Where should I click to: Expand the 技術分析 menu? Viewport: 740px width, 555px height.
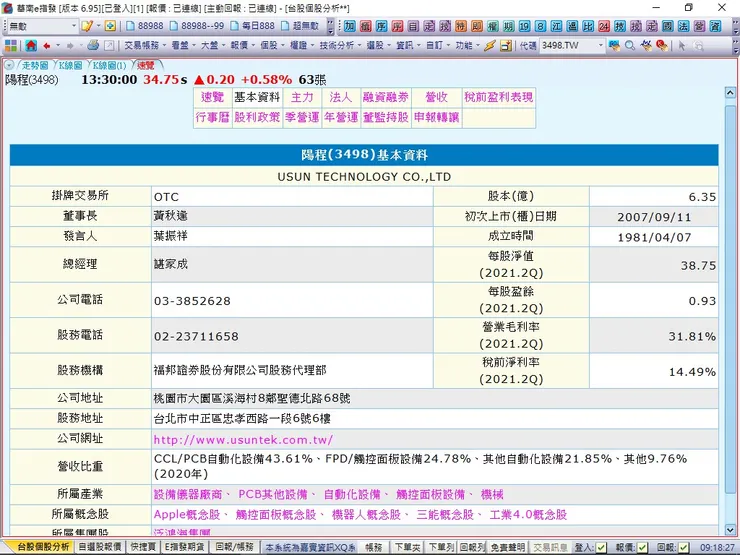(x=340, y=45)
